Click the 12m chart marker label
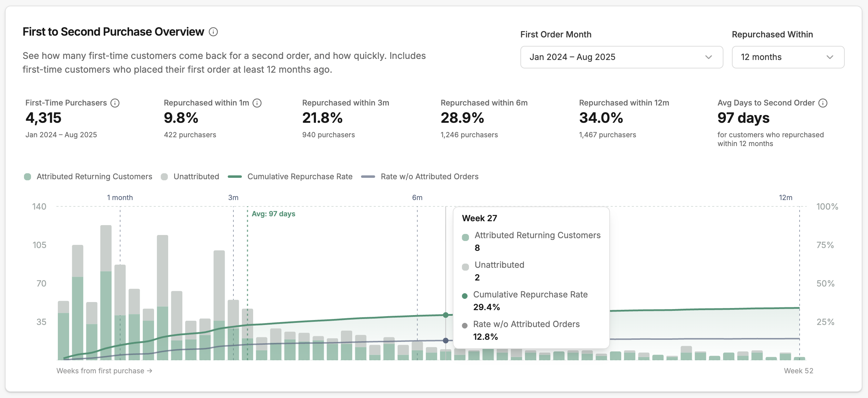Viewport: 868px width, 398px height. (786, 198)
